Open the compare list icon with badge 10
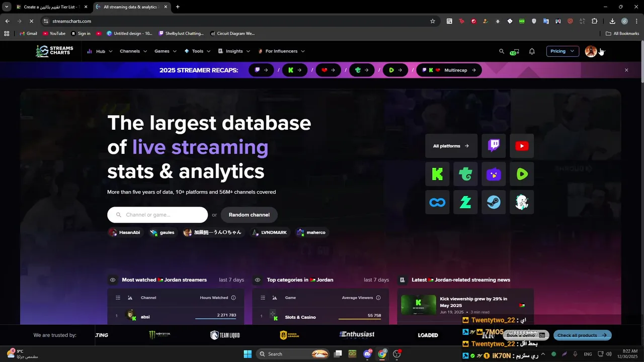644x362 pixels. tap(514, 52)
